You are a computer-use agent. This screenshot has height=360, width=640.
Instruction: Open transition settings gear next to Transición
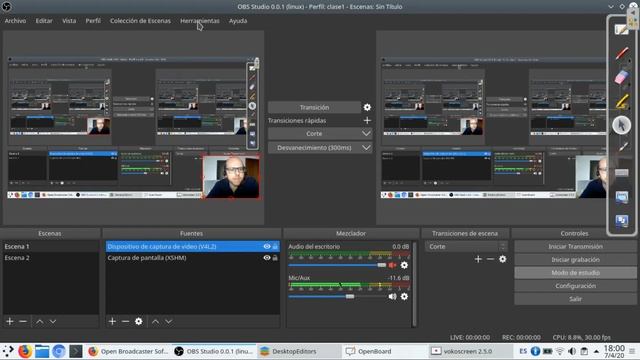[367, 107]
